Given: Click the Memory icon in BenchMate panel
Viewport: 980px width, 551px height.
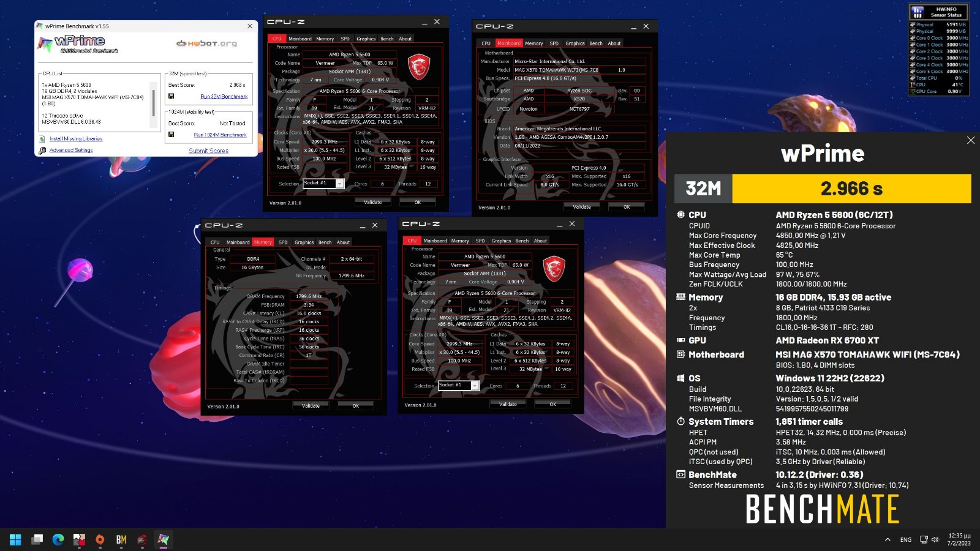Looking at the screenshot, I should [680, 297].
